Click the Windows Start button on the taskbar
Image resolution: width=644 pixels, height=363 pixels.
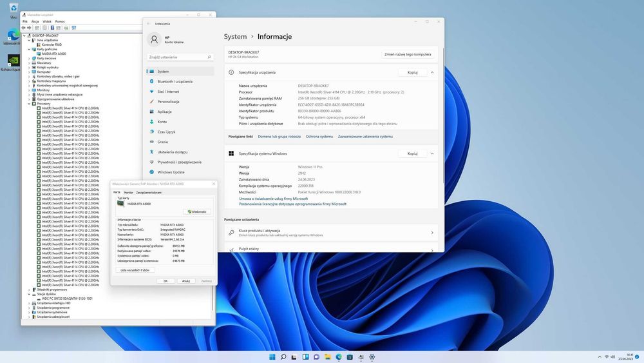coord(272,357)
